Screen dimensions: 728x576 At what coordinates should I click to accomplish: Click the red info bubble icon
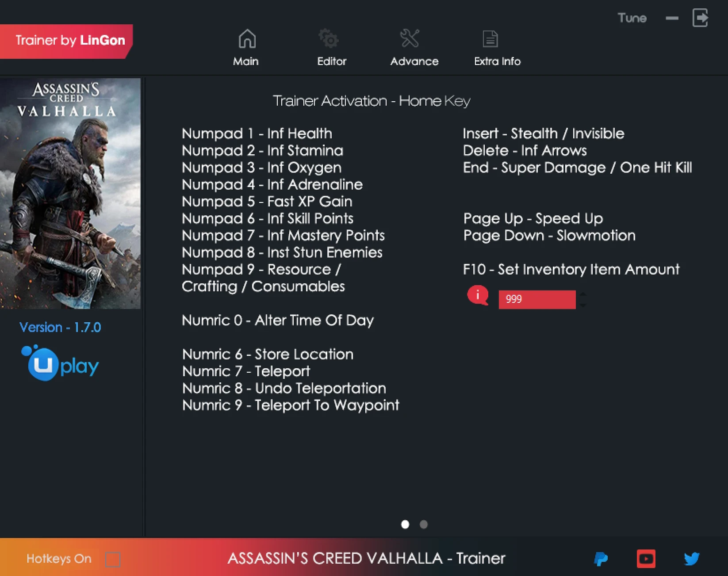478,296
